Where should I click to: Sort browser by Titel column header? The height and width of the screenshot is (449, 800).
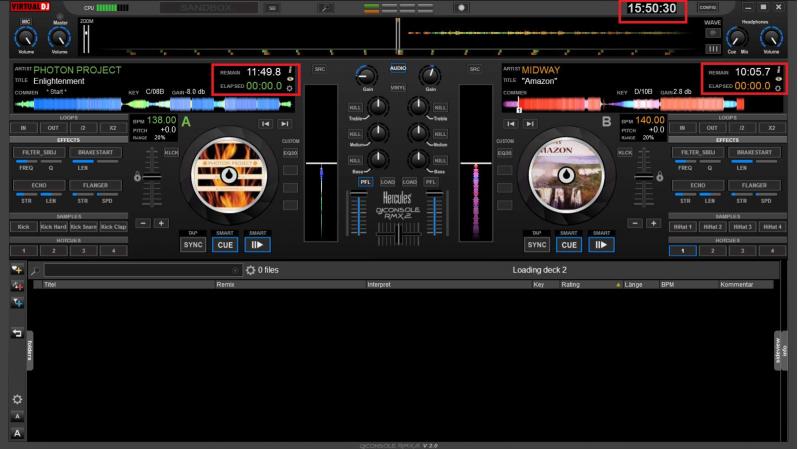coord(50,285)
